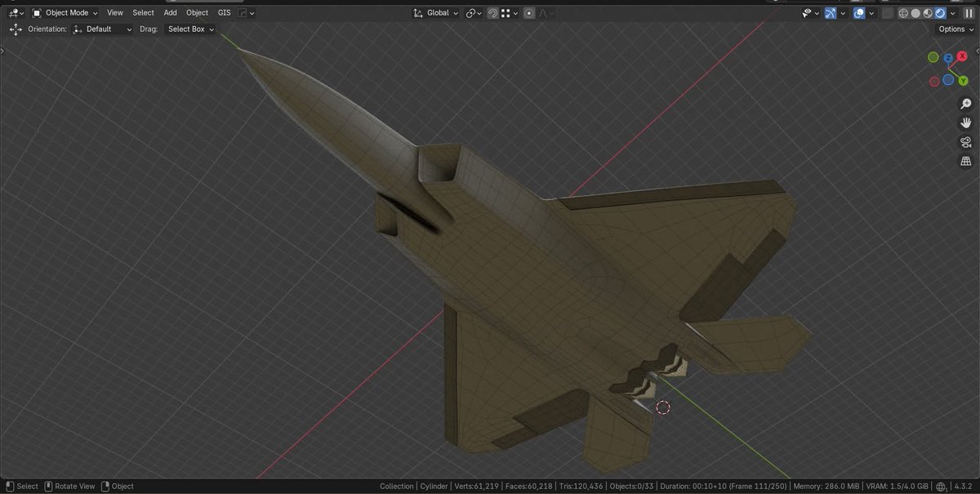Open the header overlay dropdown beside GIS
This screenshot has height=494, width=980.
click(247, 13)
